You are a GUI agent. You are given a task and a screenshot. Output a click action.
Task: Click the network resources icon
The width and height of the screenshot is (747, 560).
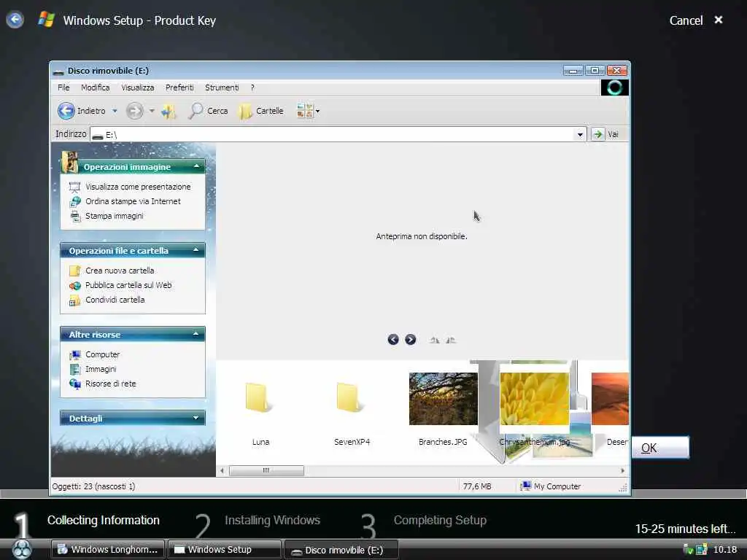[75, 384]
